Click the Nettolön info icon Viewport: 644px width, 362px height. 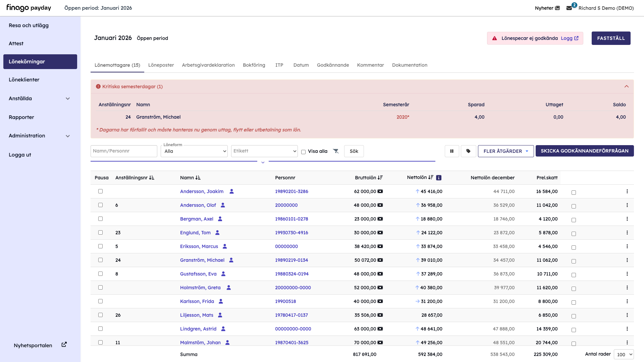[x=439, y=178]
